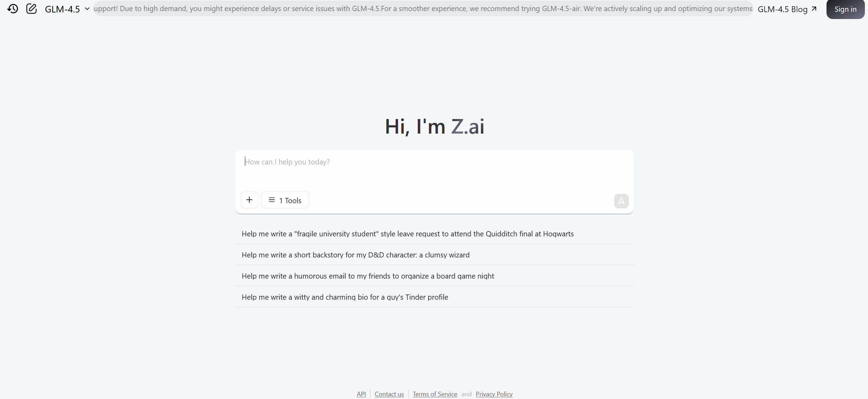The image size is (868, 399).
Task: Open the chat history clock icon
Action: 13,9
